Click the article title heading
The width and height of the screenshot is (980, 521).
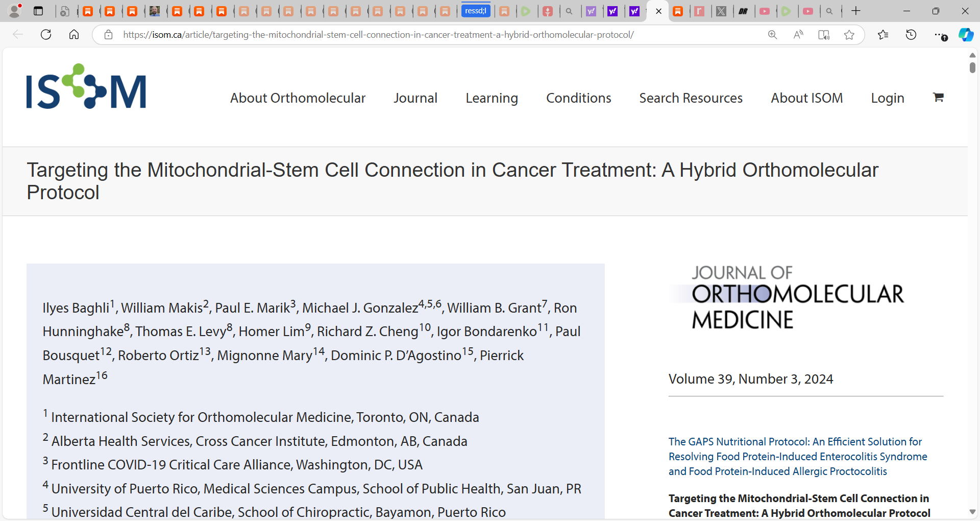click(452, 181)
